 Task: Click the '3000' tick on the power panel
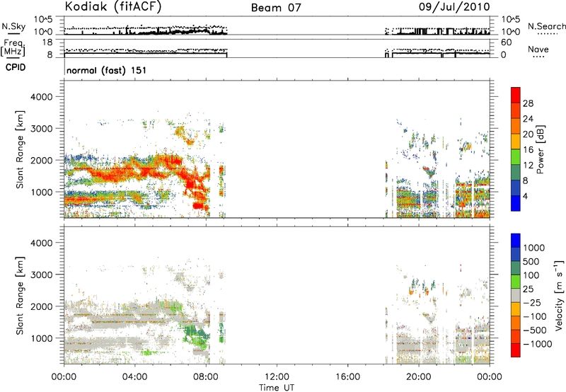tap(41, 129)
